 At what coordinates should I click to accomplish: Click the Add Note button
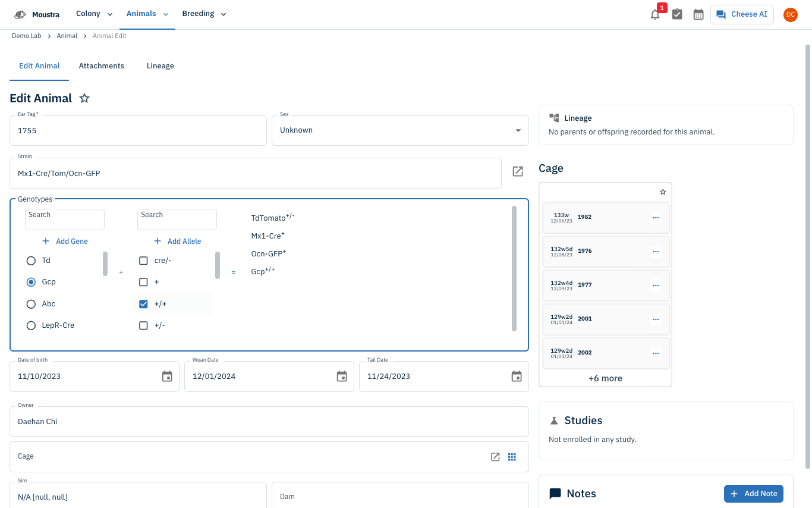pyautogui.click(x=754, y=494)
